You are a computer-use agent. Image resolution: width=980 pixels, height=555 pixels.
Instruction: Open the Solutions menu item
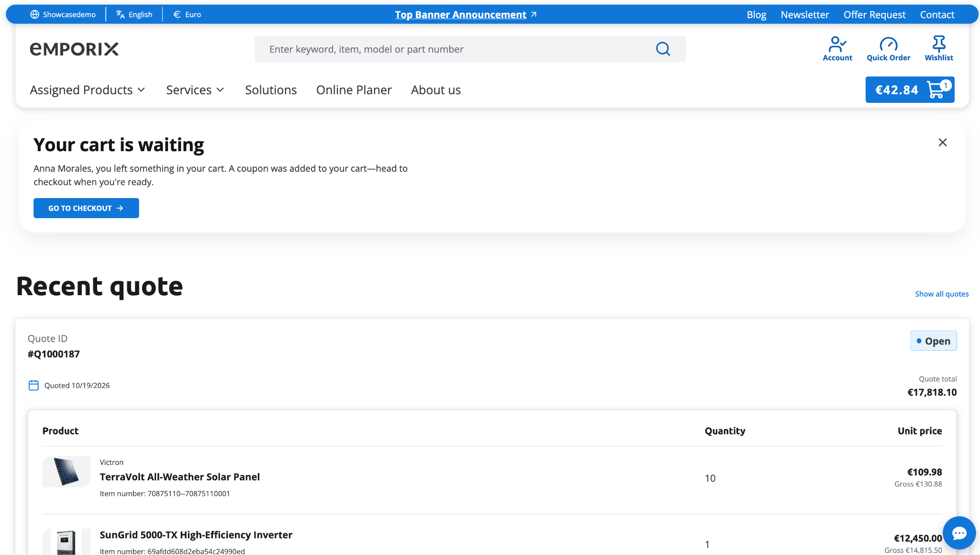tap(271, 90)
